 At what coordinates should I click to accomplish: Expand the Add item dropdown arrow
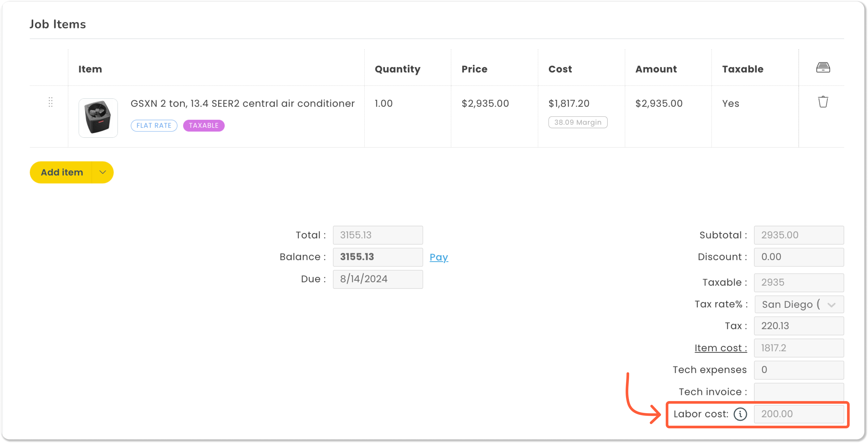tap(103, 172)
